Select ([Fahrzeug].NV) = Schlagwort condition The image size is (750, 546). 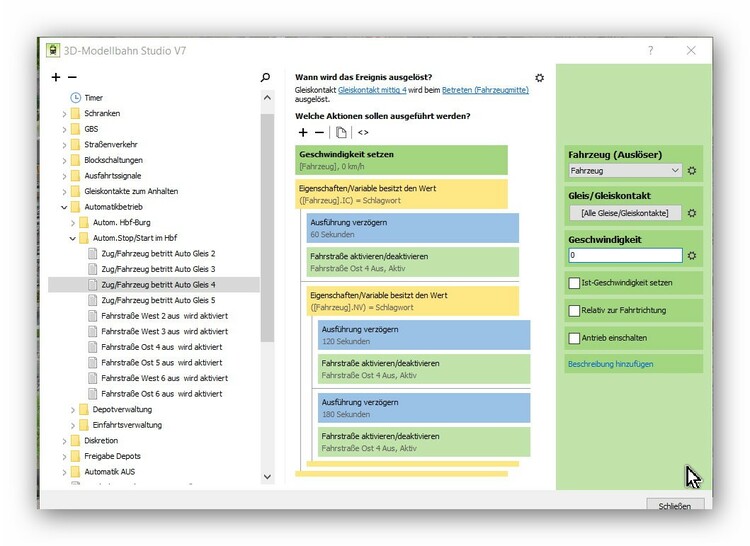tap(412, 301)
